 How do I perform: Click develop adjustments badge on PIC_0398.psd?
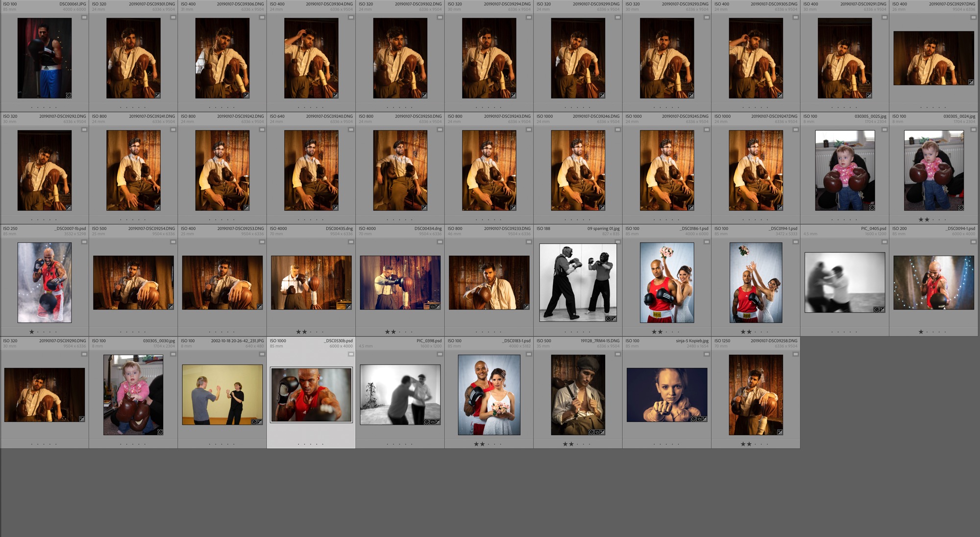pos(438,422)
